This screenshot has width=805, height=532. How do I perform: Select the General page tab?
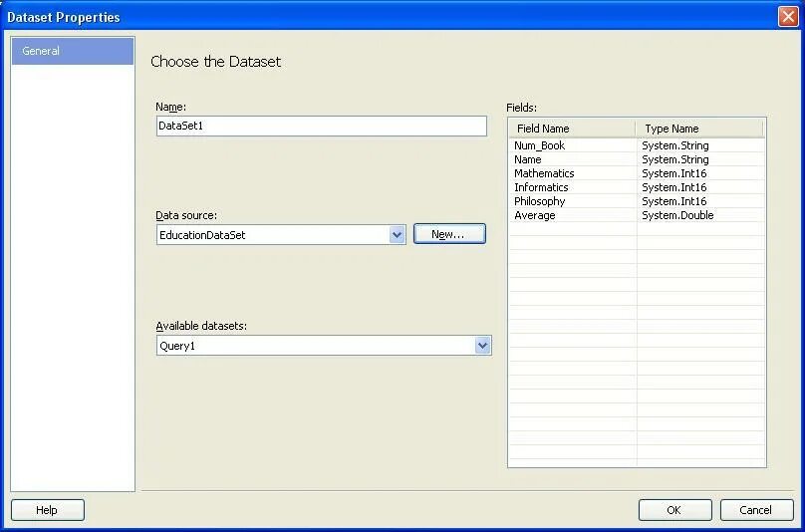[x=72, y=51]
